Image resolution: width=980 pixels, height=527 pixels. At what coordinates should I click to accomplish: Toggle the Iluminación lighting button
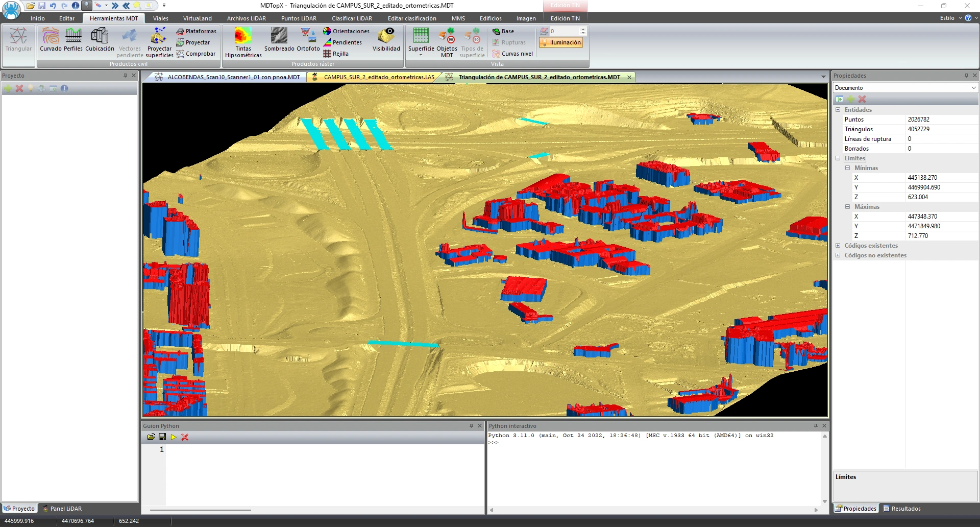pyautogui.click(x=560, y=42)
